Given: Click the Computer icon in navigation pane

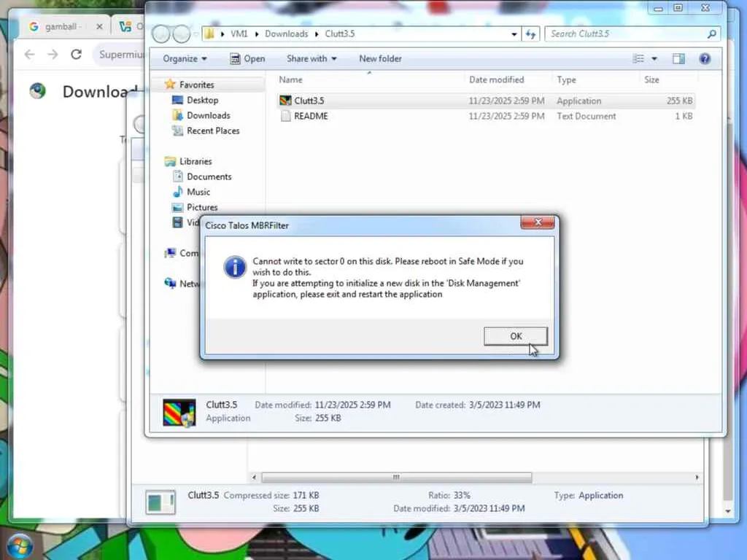Looking at the screenshot, I should (x=170, y=253).
